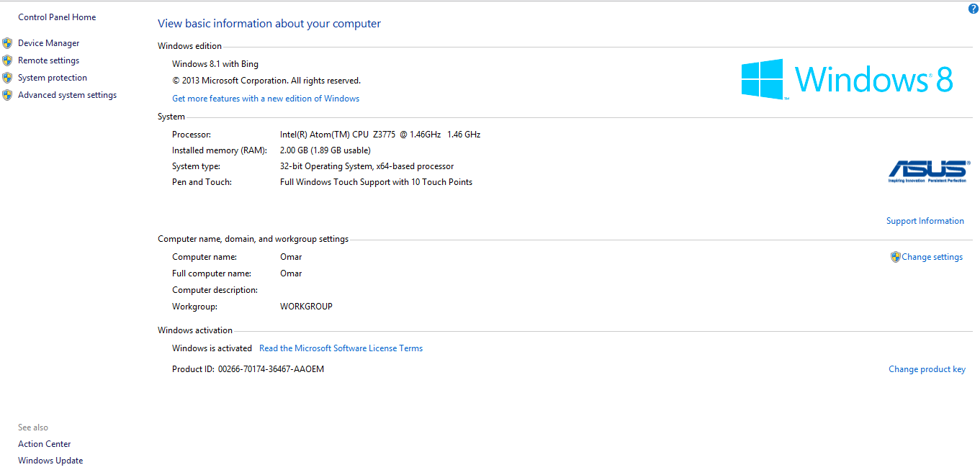Click the ASUS manufacturer logo
Image resolution: width=980 pixels, height=475 pixels.
click(x=928, y=171)
